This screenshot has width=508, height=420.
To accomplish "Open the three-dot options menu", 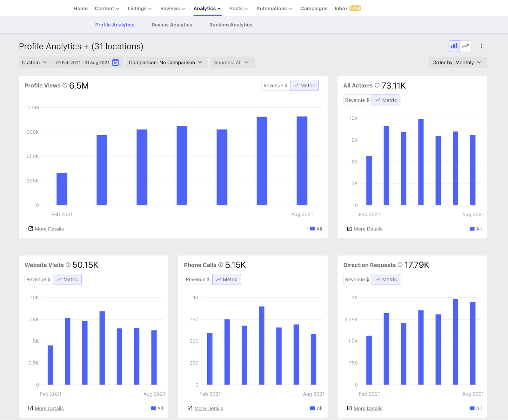I will coord(481,46).
